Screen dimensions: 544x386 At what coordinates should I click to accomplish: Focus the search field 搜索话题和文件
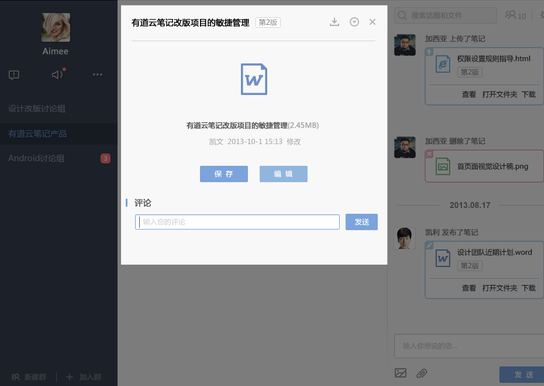click(445, 16)
